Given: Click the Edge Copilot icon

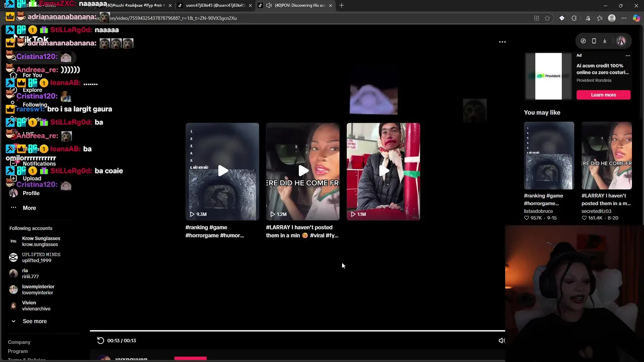Looking at the screenshot, I should click(x=636, y=18).
